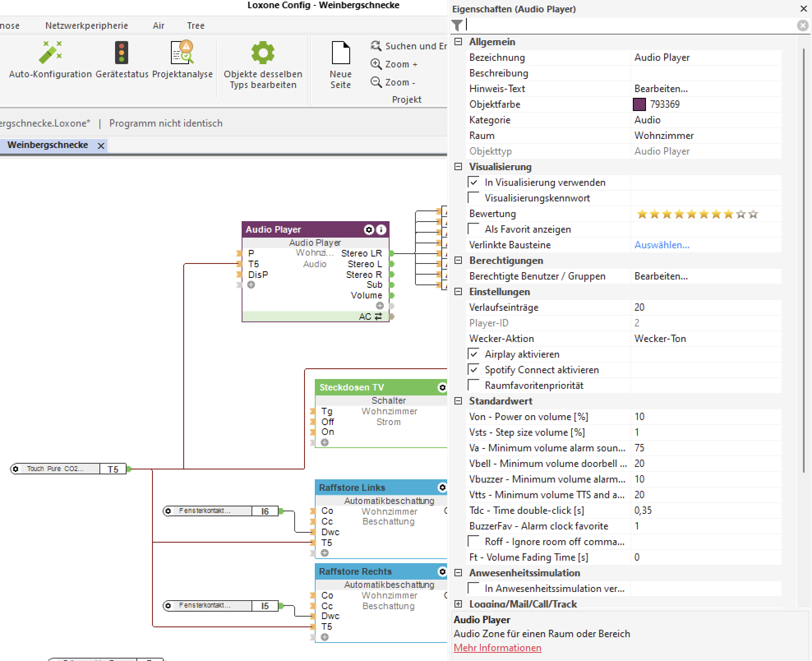This screenshot has width=812, height=661.
Task: Click the Objektfarbe purple color swatch
Action: click(x=639, y=104)
